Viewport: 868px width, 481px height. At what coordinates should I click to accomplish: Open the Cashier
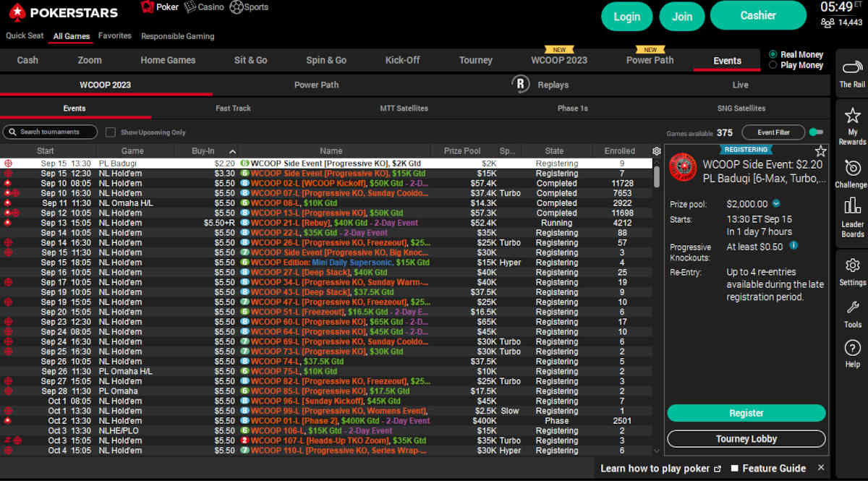coord(758,15)
